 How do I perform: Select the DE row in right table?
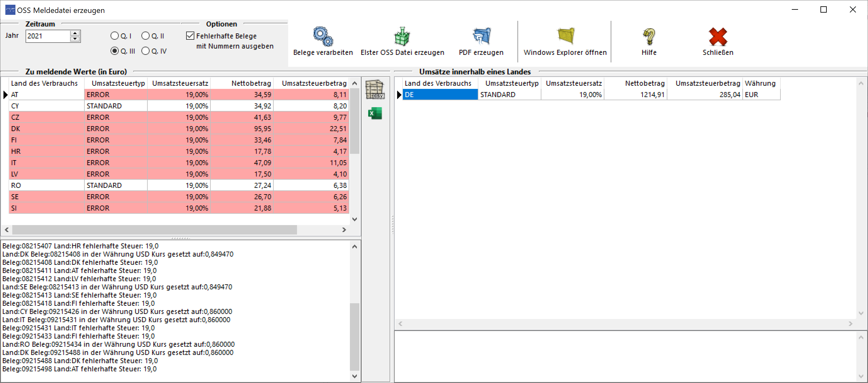click(x=440, y=95)
